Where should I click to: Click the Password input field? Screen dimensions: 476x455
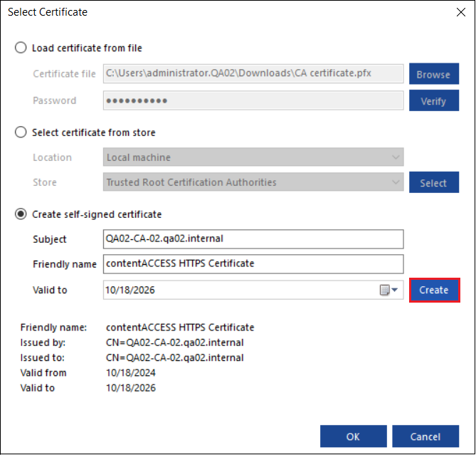tap(253, 100)
